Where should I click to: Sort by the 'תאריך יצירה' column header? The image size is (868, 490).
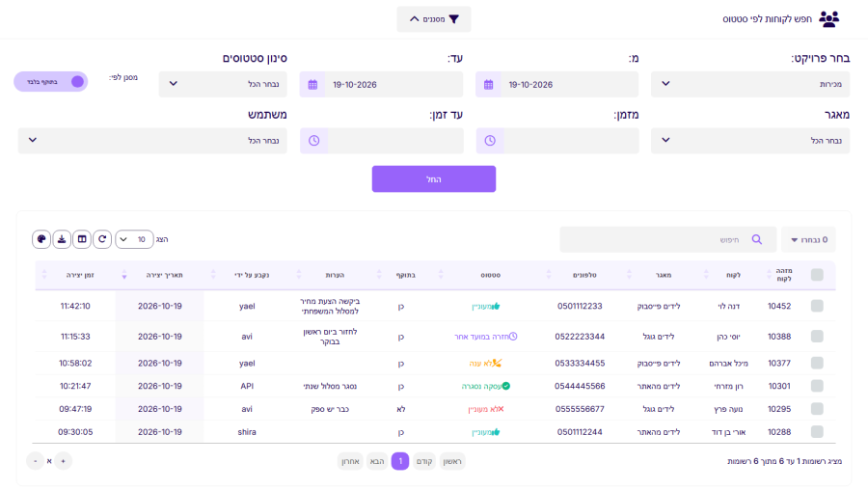(x=164, y=275)
